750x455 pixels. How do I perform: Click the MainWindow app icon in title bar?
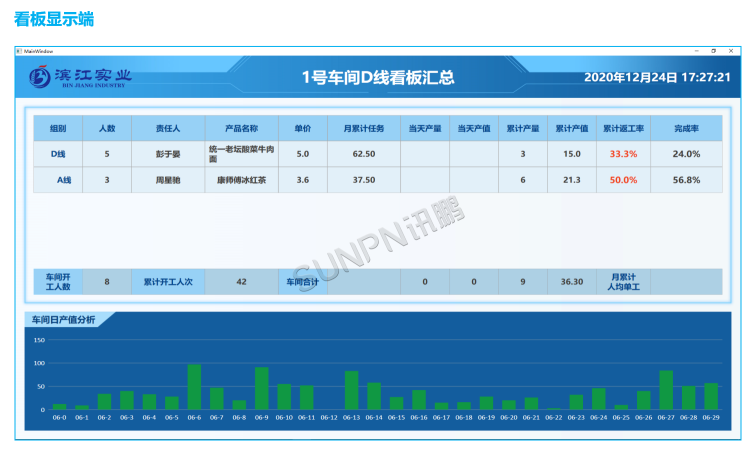click(18, 50)
